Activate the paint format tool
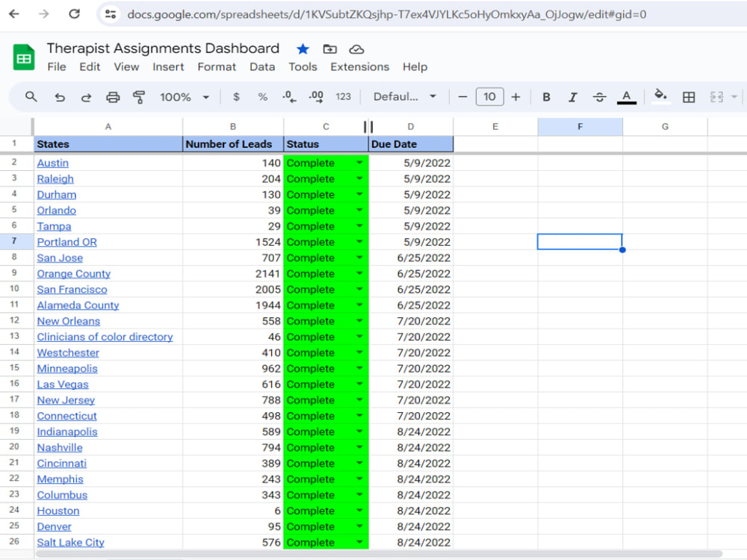The image size is (747, 560). [x=139, y=98]
